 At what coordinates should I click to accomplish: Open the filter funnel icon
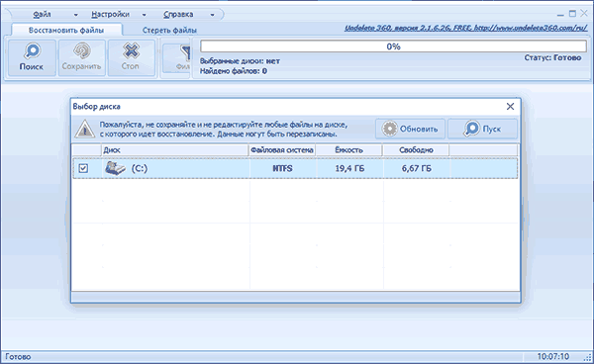point(184,53)
